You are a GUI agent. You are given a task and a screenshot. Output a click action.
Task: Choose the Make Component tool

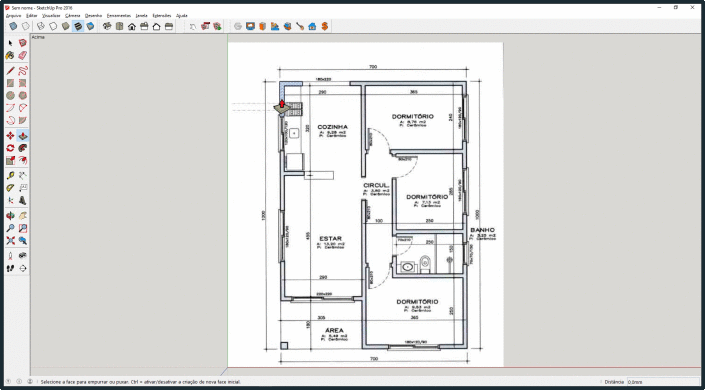click(x=22, y=43)
